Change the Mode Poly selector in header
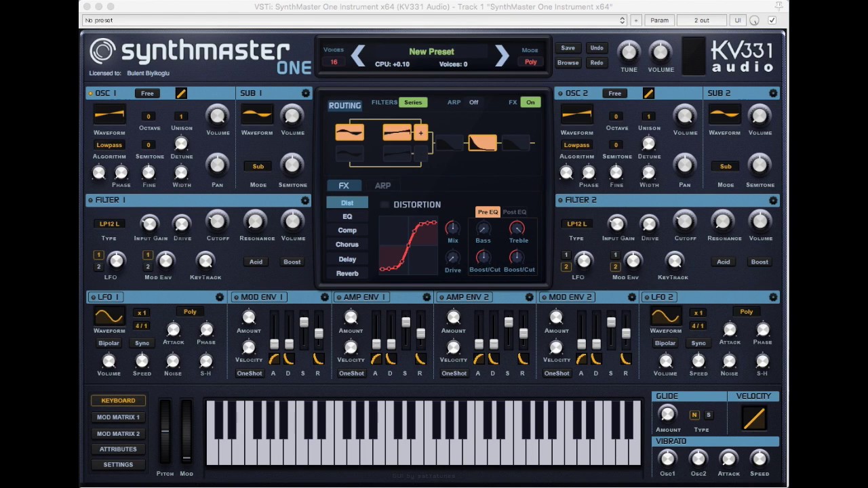The image size is (868, 488). click(530, 62)
